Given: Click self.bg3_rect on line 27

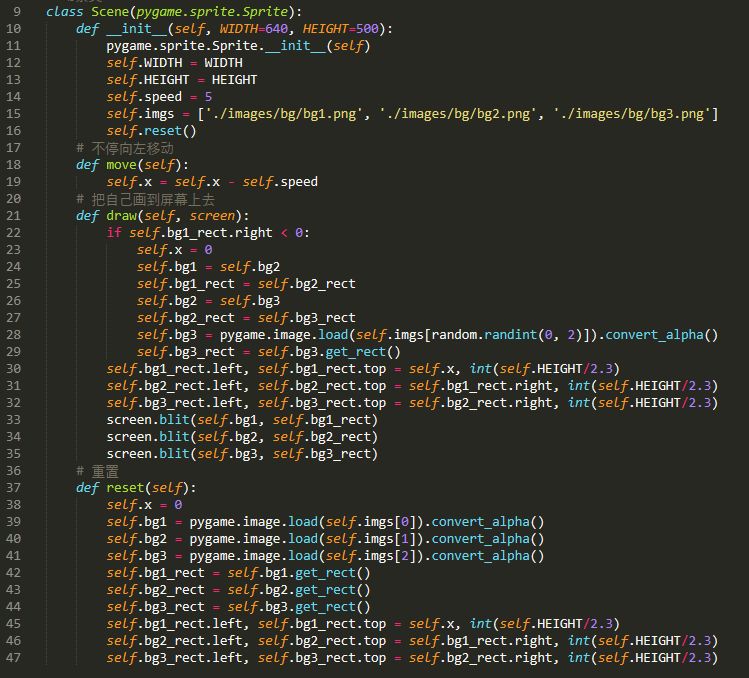Looking at the screenshot, I should 307,318.
